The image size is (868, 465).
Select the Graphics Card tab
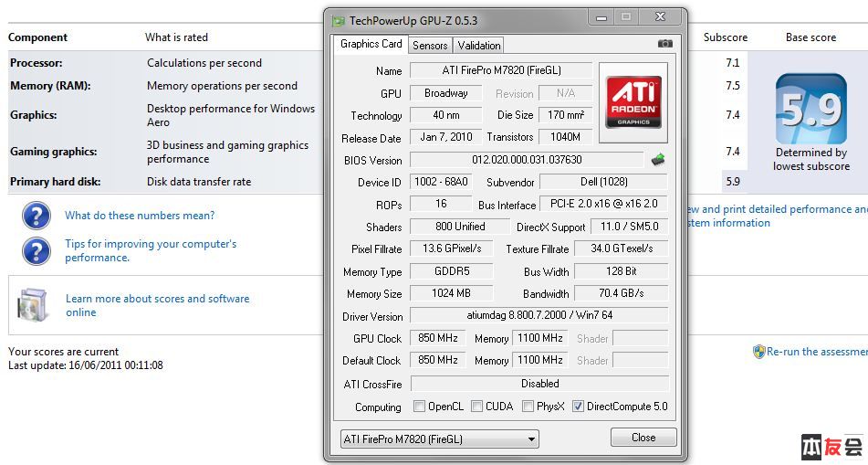pyautogui.click(x=371, y=44)
